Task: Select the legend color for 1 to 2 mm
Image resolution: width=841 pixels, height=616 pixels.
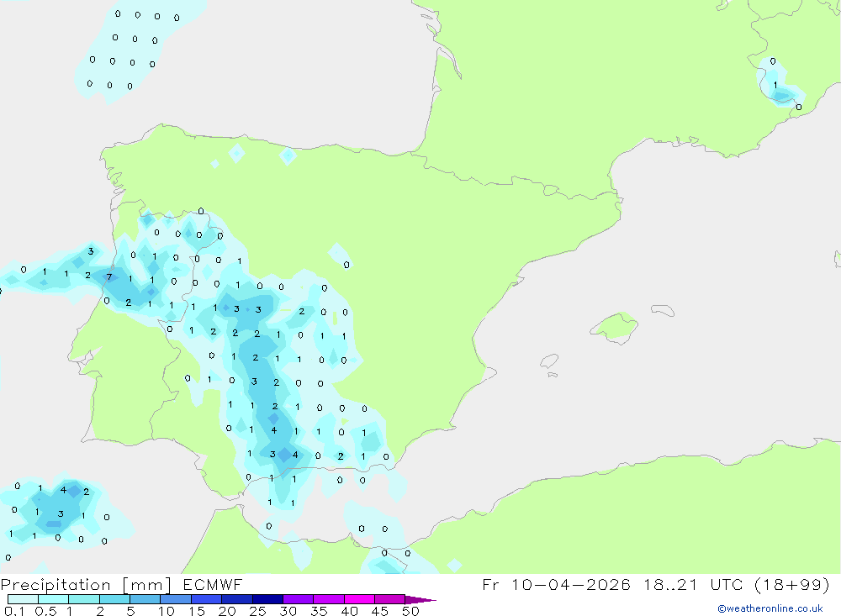Action: coord(84,599)
